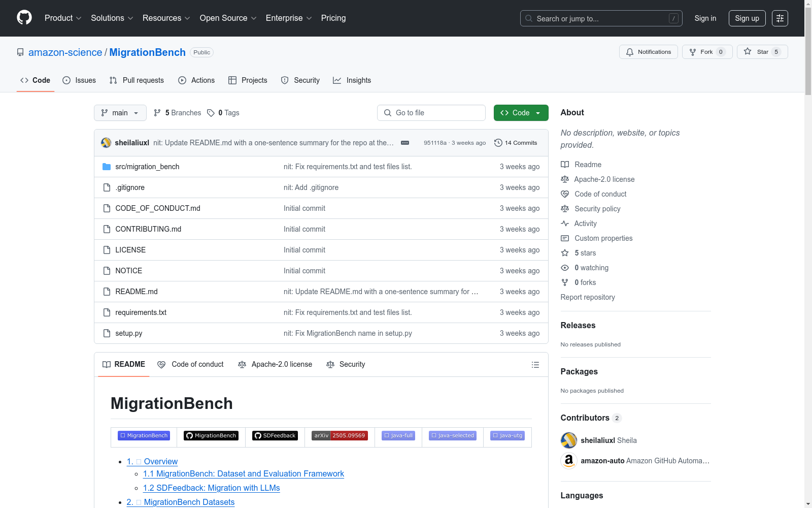
Task: Open the java-selected dataset badge
Action: [453, 435]
